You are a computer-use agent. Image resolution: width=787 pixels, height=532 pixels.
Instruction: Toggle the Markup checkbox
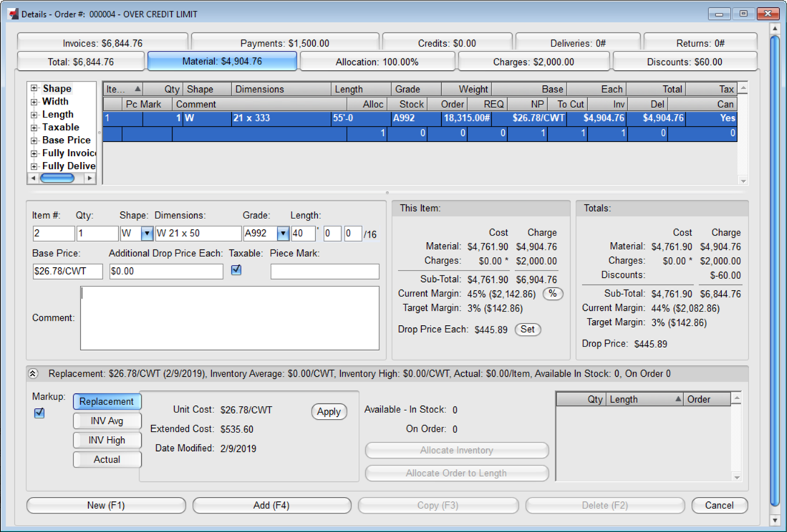pyautogui.click(x=39, y=412)
